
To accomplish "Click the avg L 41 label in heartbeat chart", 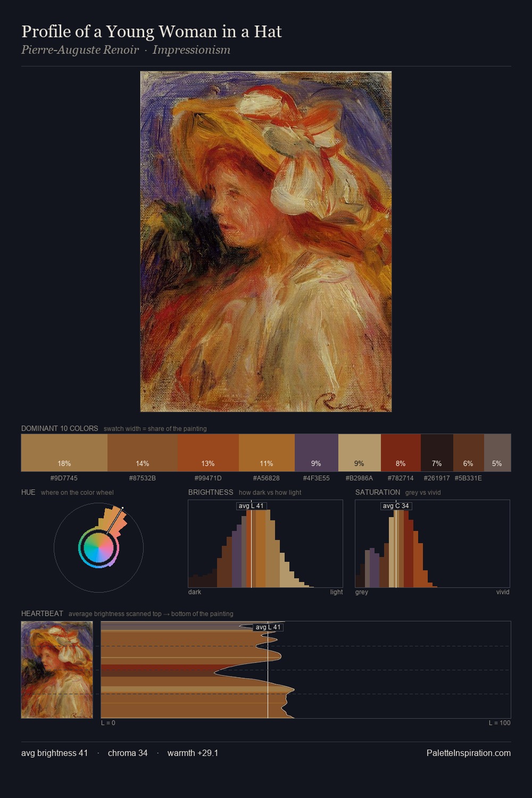I will click(268, 627).
